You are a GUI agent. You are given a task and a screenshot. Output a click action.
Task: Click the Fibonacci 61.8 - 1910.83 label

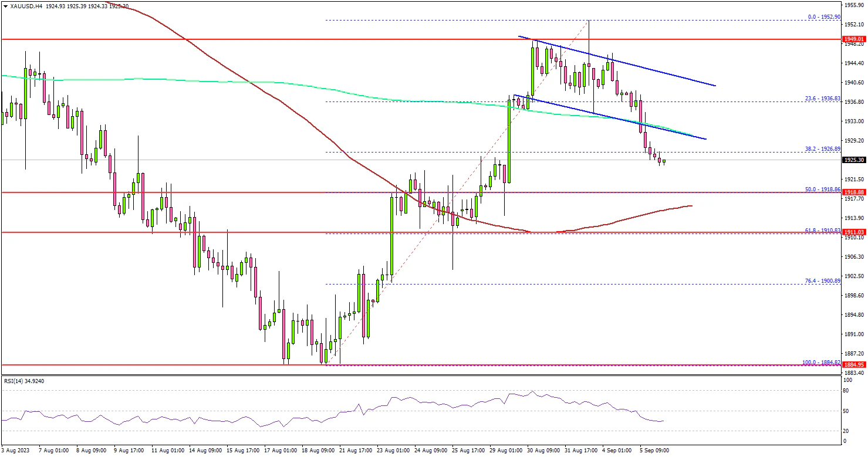(x=823, y=231)
